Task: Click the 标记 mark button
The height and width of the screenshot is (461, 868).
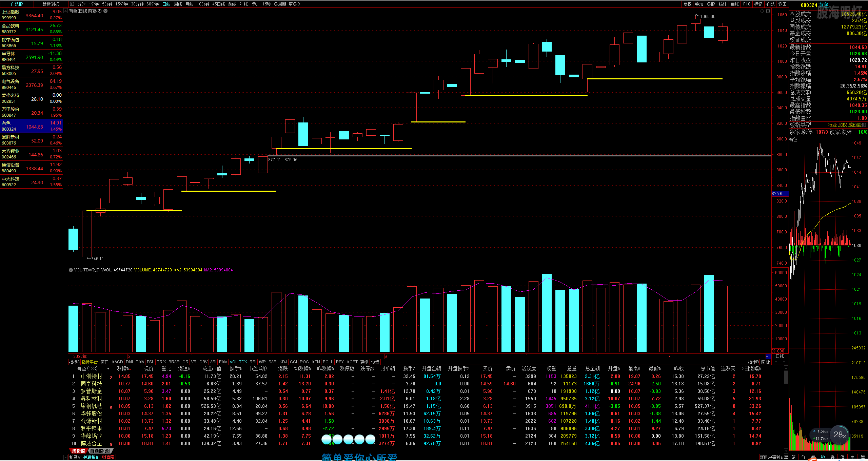Action: pyautogui.click(x=758, y=4)
